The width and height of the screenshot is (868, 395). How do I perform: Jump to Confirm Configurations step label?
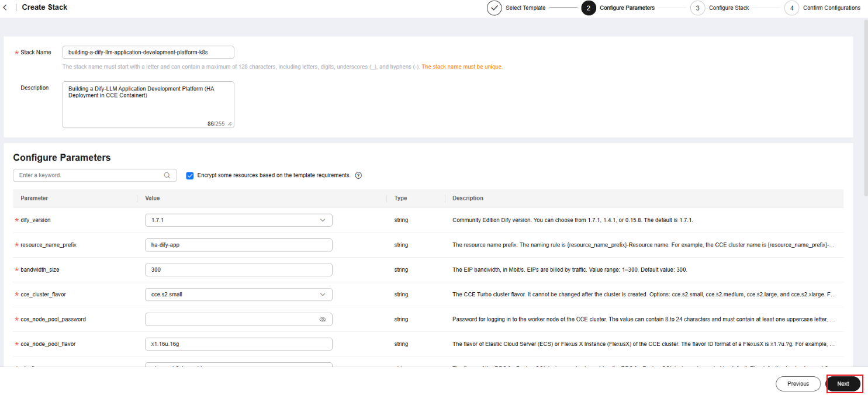click(832, 8)
